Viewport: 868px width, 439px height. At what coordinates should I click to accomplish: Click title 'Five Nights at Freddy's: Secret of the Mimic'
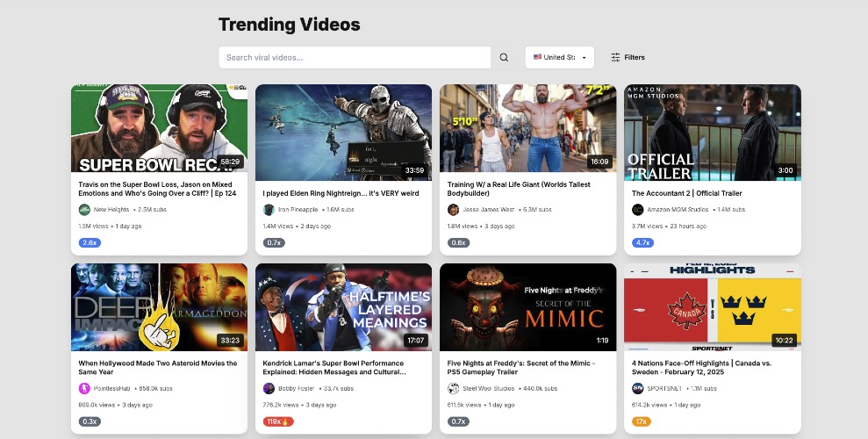(x=521, y=368)
